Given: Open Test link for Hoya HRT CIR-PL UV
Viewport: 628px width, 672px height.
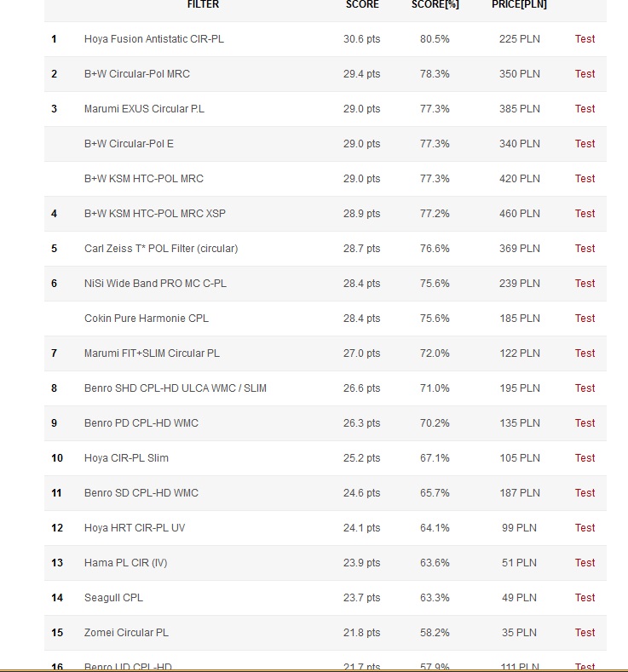Looking at the screenshot, I should coord(585,528).
